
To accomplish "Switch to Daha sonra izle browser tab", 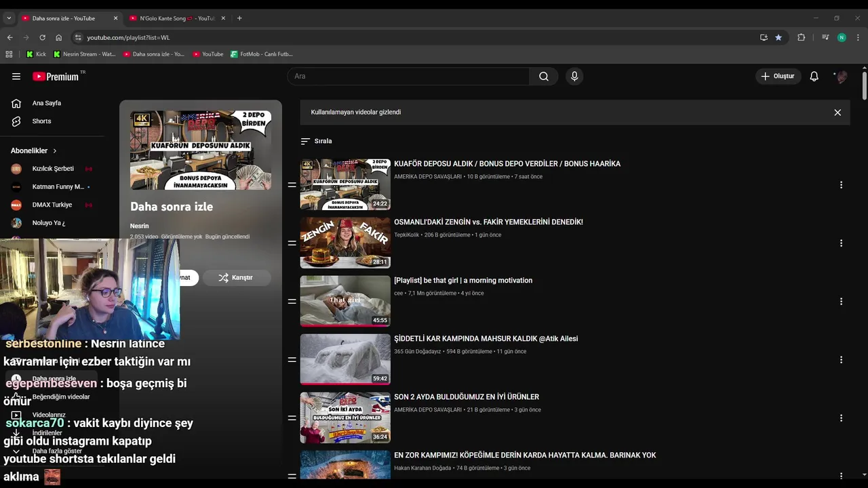I will click(64, 18).
